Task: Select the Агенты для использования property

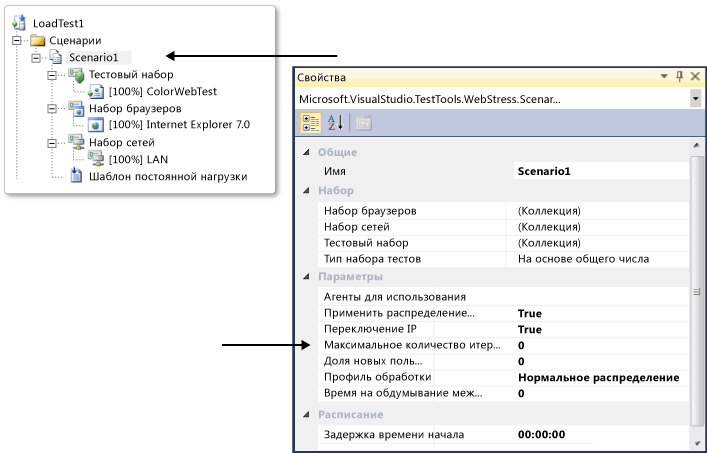Action: click(395, 297)
